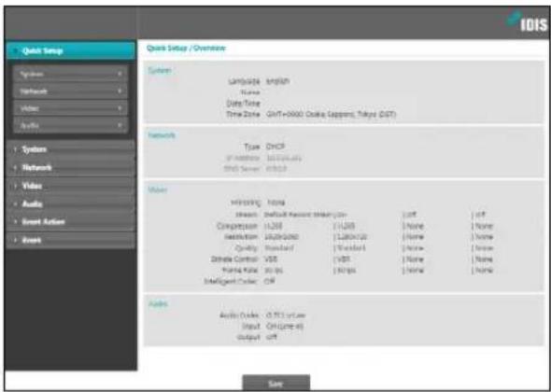Expand the Event Action menu
The width and height of the screenshot is (551, 392).
tap(71, 222)
